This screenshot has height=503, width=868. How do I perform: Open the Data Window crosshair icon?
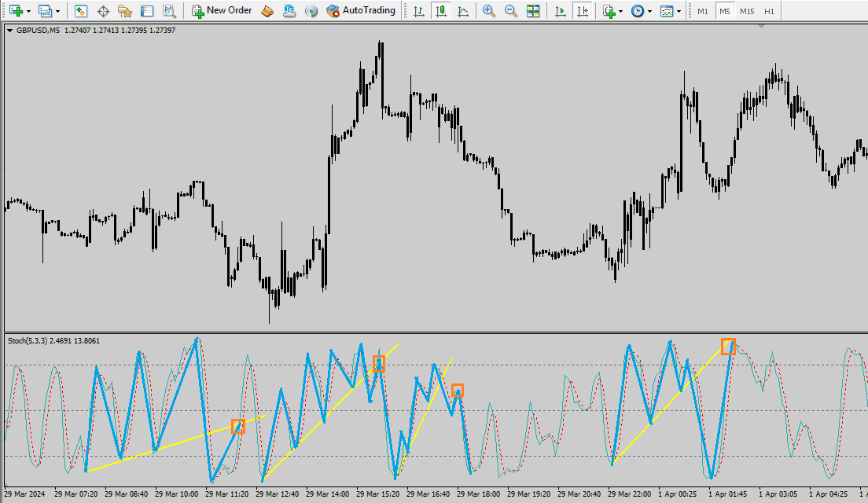coord(103,11)
